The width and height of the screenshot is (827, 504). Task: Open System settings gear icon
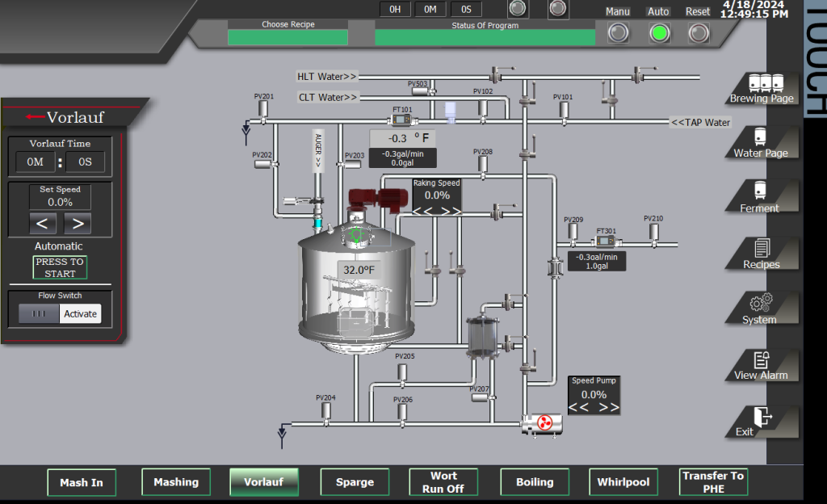pos(759,304)
